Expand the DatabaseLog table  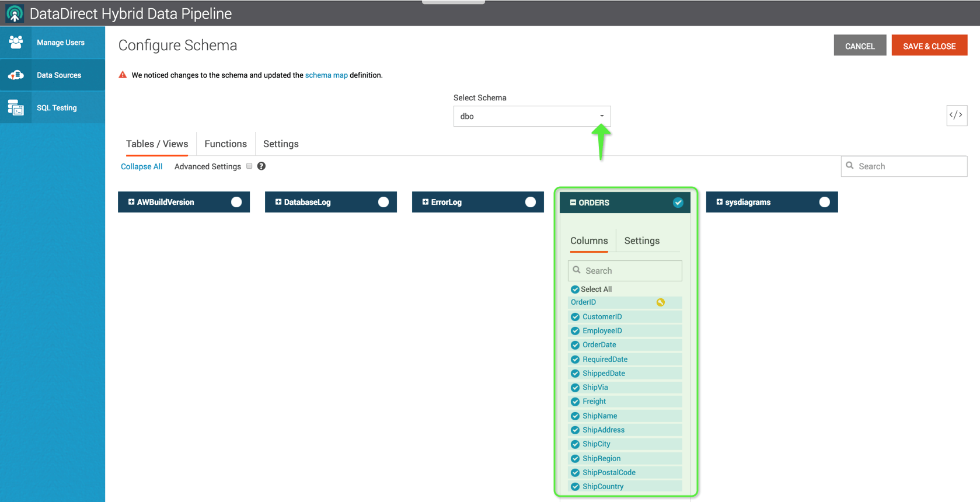tap(278, 202)
